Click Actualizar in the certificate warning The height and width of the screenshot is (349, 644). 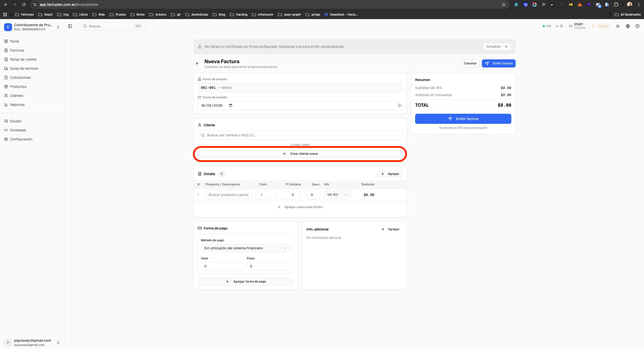pyautogui.click(x=497, y=47)
